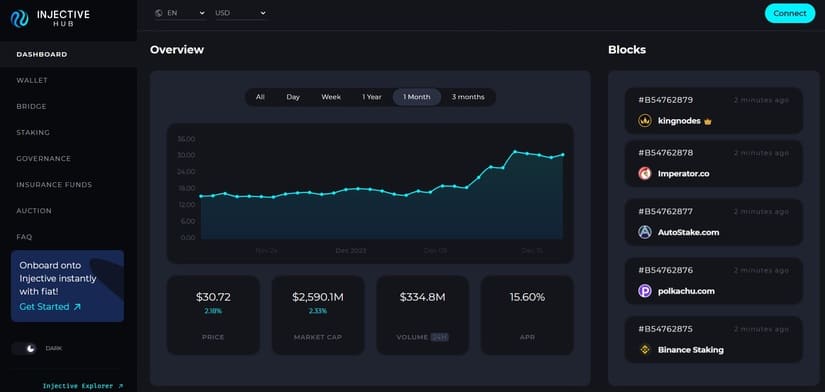Open block #B54762879
This screenshot has height=392, width=825.
click(x=666, y=100)
